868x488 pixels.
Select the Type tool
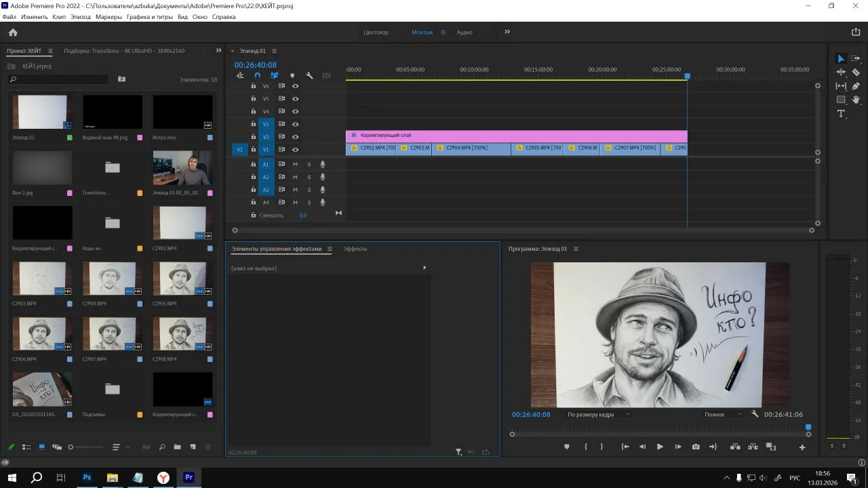click(841, 113)
